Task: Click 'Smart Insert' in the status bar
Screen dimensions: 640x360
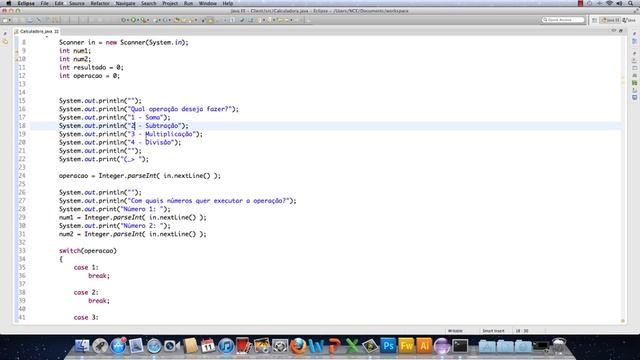Action: tap(493, 331)
